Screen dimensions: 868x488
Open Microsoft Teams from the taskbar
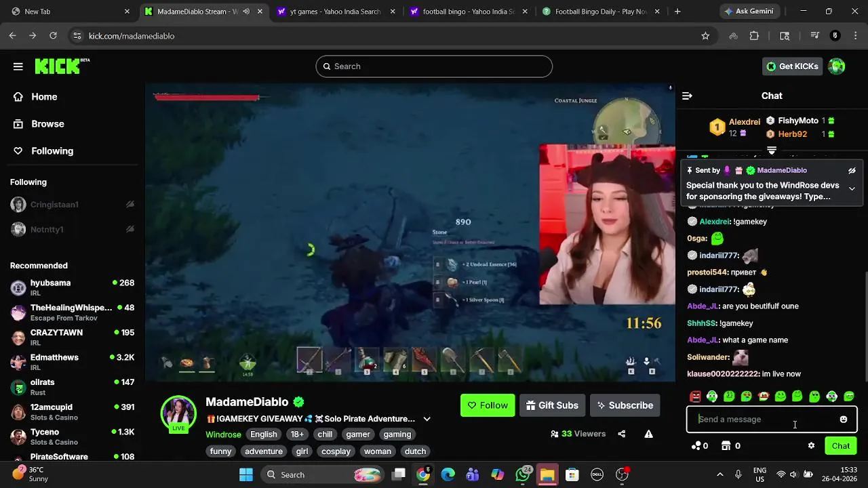(473, 474)
